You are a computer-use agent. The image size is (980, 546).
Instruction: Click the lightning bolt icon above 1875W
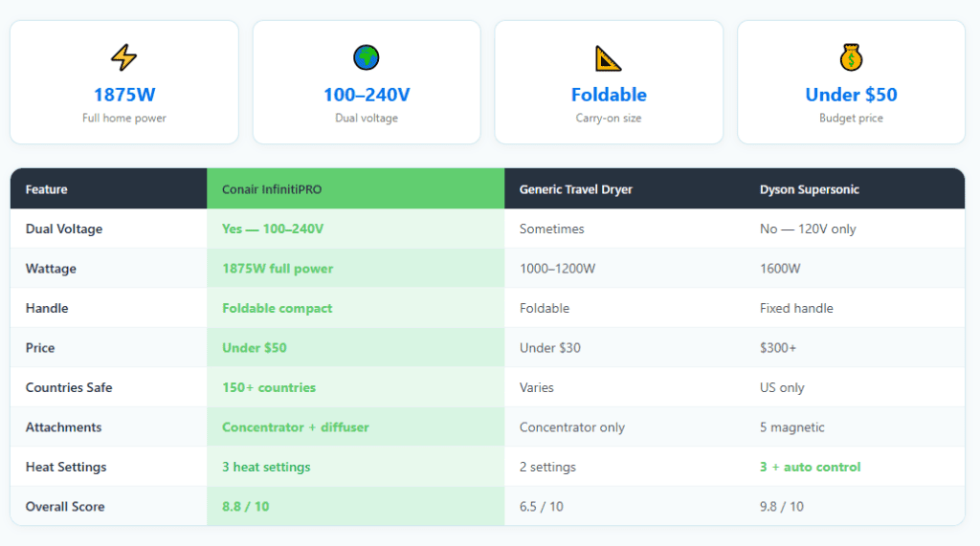(123, 57)
